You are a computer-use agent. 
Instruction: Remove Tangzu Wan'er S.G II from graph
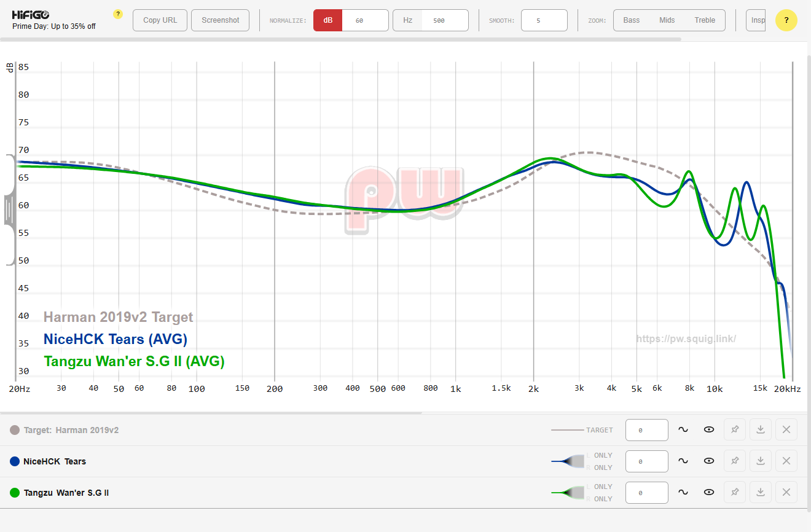click(x=786, y=493)
